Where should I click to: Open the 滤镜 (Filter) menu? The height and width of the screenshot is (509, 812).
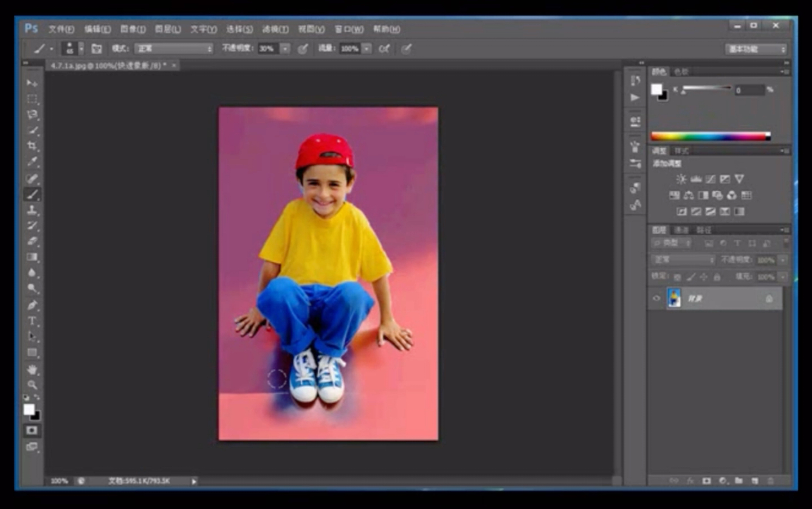click(x=275, y=29)
